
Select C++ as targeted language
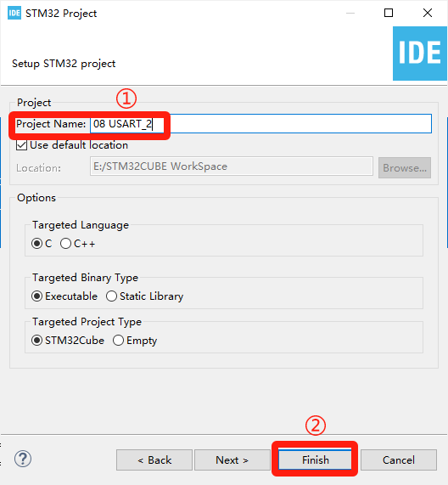tap(65, 244)
